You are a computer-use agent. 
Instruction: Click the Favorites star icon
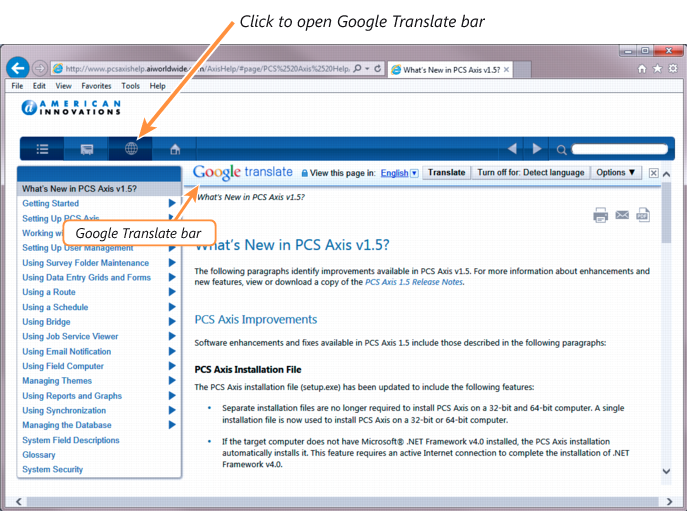point(657,69)
